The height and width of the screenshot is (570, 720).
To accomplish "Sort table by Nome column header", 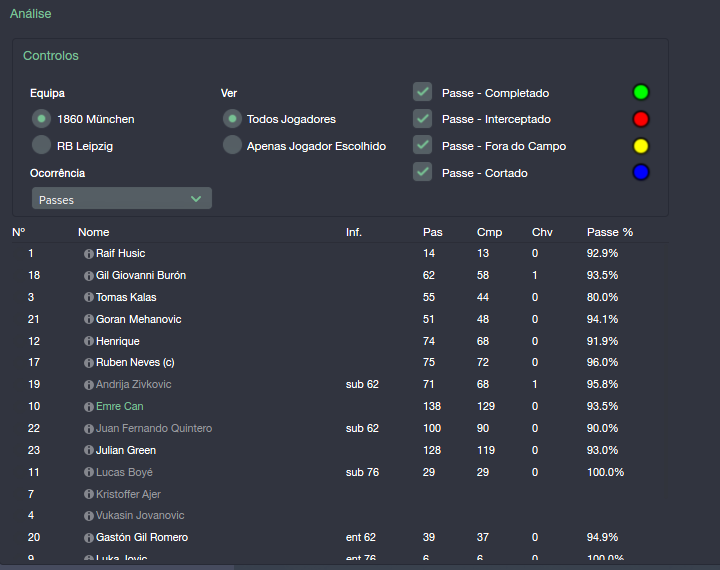I will (94, 232).
